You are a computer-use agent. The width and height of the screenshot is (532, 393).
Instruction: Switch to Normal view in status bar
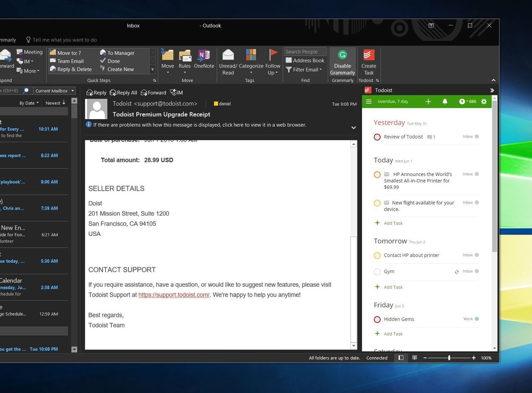pyautogui.click(x=401, y=358)
